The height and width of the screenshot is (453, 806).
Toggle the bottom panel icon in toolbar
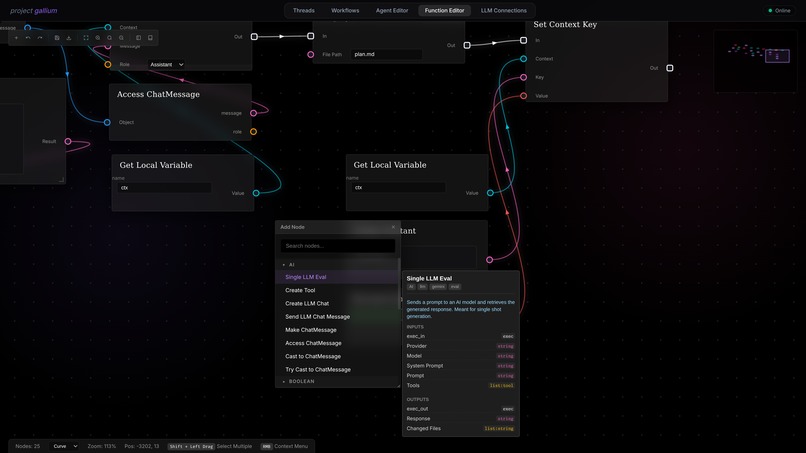(x=150, y=38)
